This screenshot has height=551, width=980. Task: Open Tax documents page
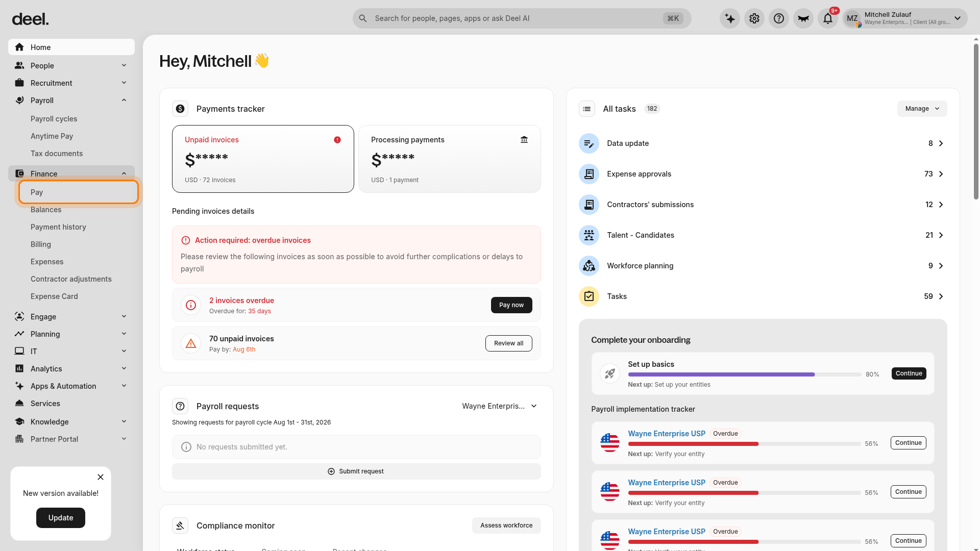pyautogui.click(x=57, y=154)
